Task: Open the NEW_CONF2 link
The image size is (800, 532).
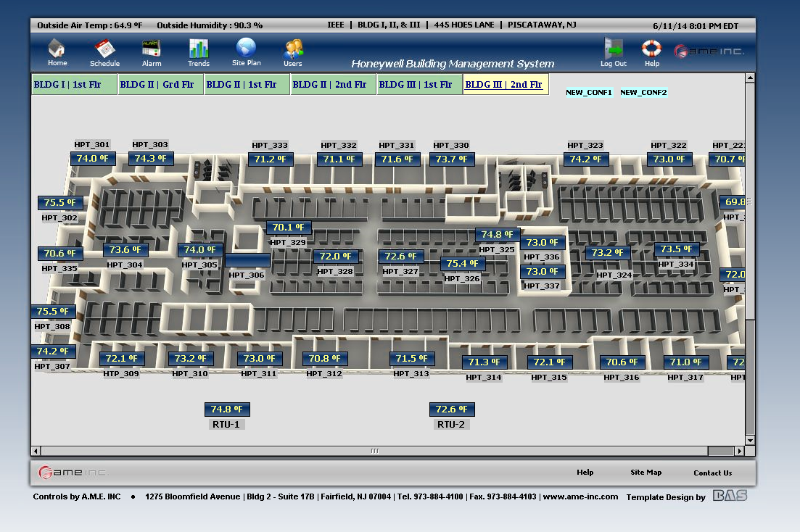Action: coord(643,93)
